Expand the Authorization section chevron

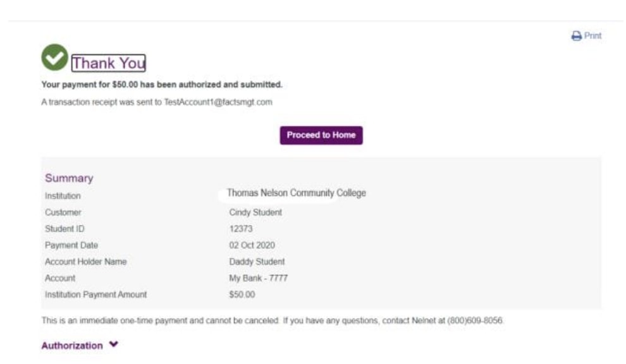113,345
